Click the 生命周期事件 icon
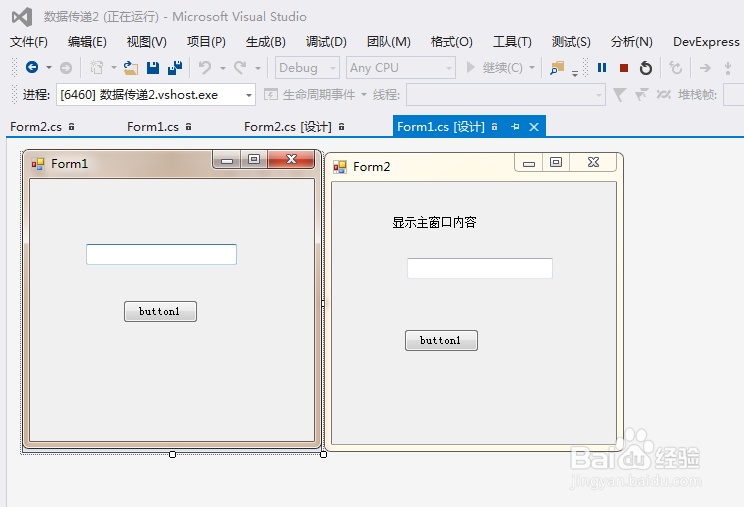 [270, 95]
